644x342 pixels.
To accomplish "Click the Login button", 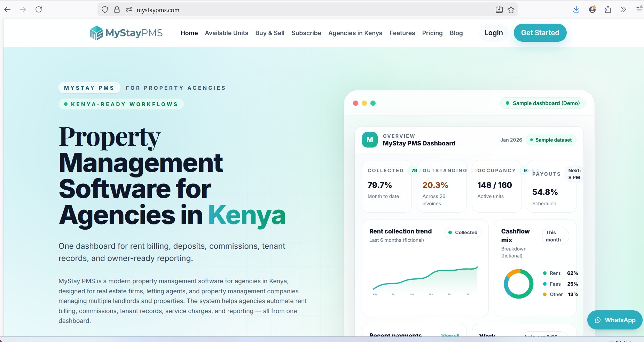I will [x=493, y=33].
